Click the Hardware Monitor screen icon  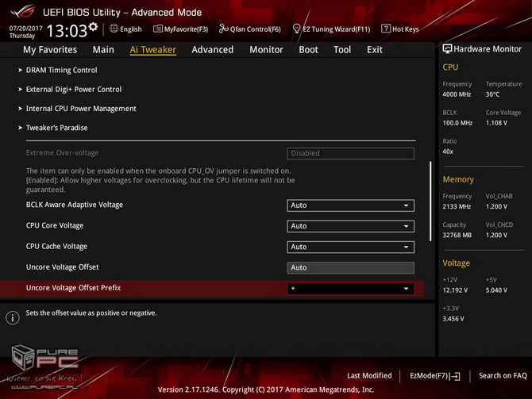pyautogui.click(x=447, y=49)
